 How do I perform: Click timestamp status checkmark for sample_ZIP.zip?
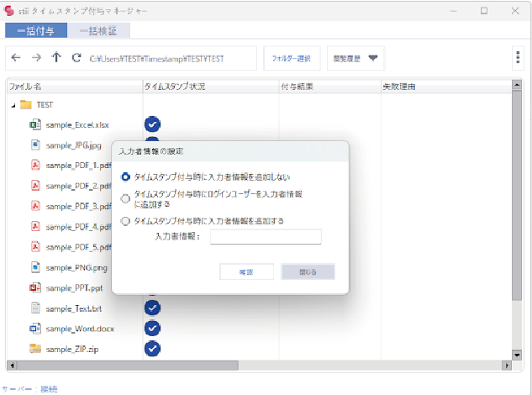click(152, 348)
